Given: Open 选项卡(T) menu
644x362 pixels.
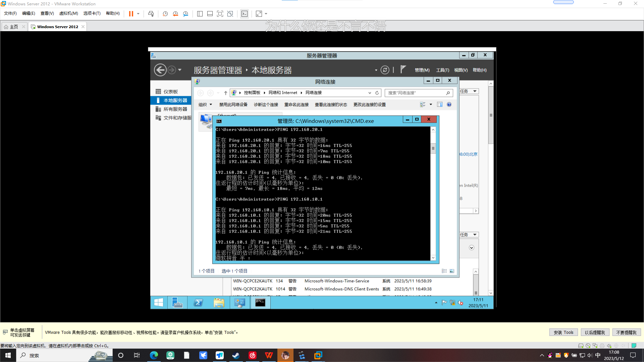Looking at the screenshot, I should pyautogui.click(x=92, y=13).
